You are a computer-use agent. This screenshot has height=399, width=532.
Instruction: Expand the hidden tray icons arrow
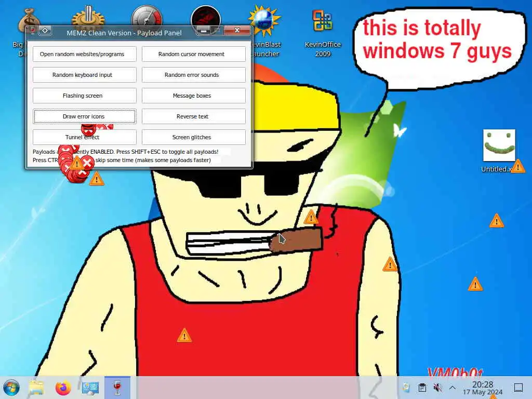point(453,388)
